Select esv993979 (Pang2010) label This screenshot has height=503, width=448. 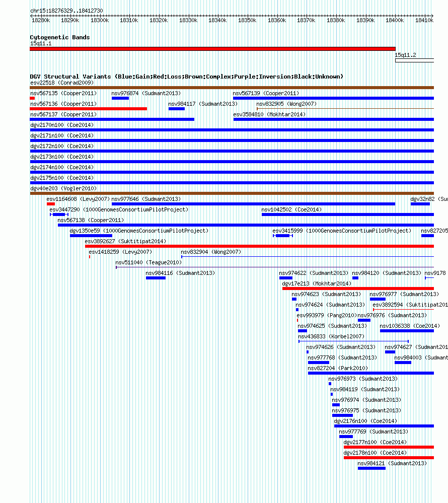coord(327,316)
